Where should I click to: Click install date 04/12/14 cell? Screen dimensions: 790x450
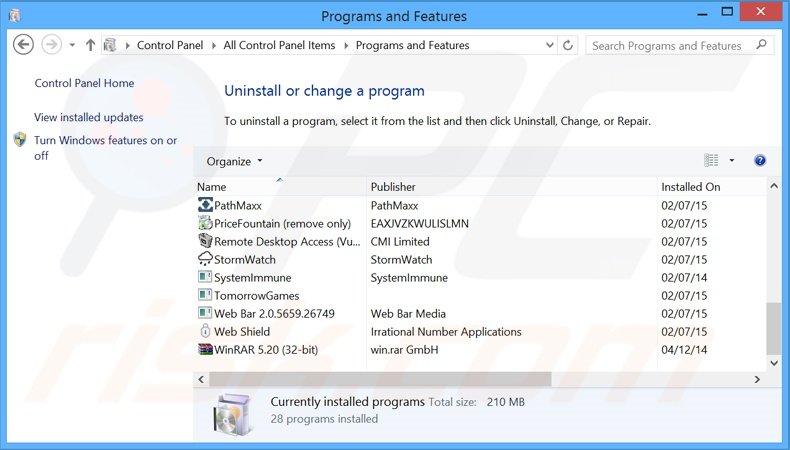pos(684,350)
